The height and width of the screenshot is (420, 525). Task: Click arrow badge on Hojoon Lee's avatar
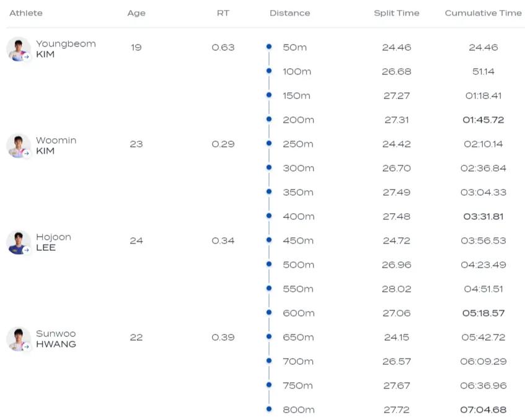coord(27,250)
